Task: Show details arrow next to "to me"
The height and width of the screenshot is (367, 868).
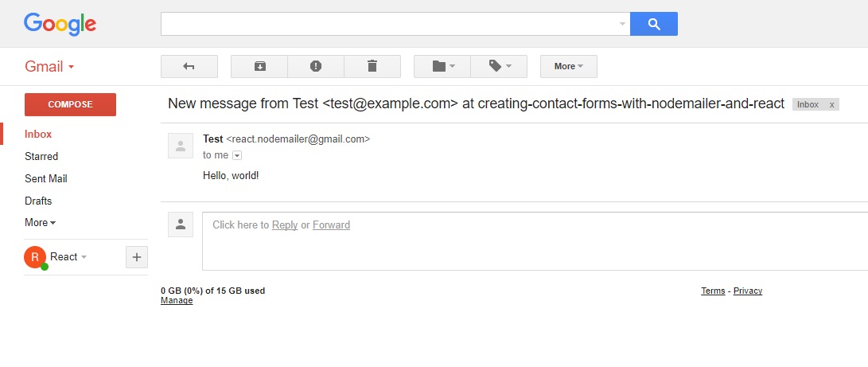Action: 237,155
